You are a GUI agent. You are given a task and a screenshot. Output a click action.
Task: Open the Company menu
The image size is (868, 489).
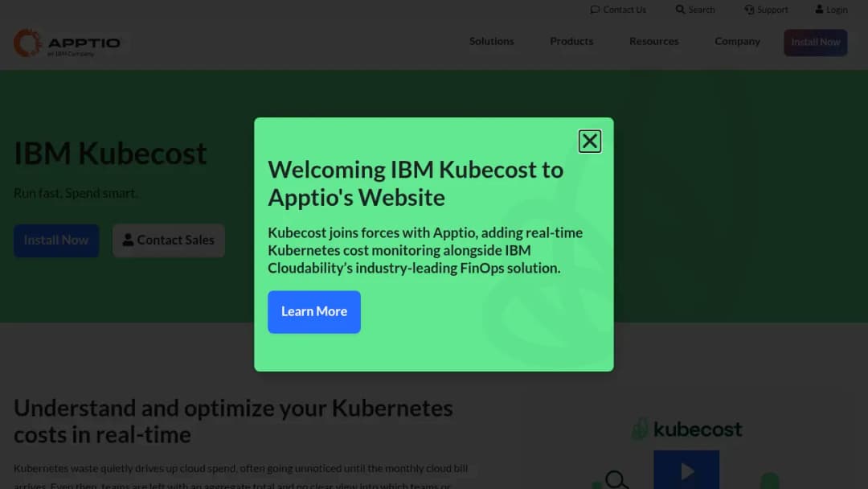point(737,41)
